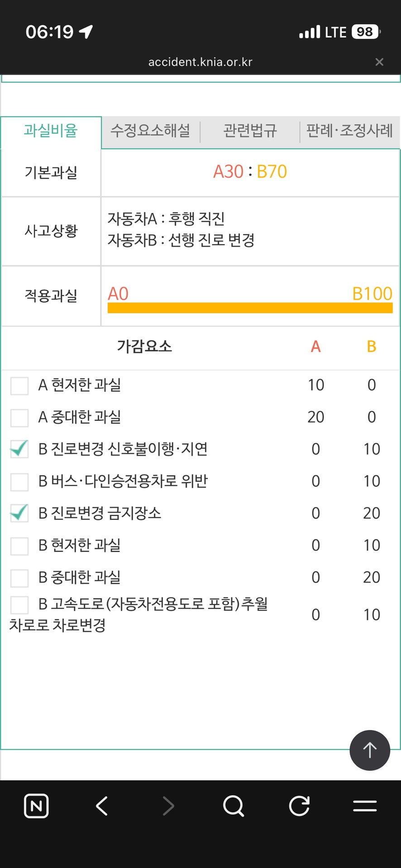Switch to the 수정요소해설 tab
Screen dimensions: 401x868
[150, 131]
